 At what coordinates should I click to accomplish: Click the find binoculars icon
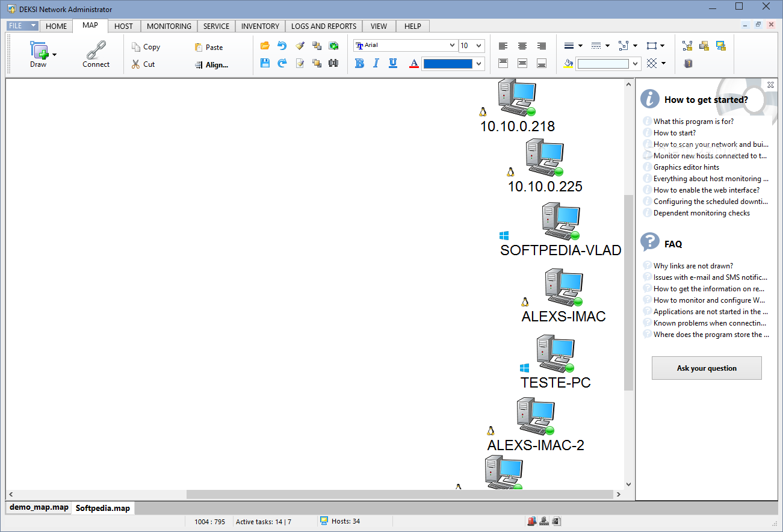tap(333, 63)
